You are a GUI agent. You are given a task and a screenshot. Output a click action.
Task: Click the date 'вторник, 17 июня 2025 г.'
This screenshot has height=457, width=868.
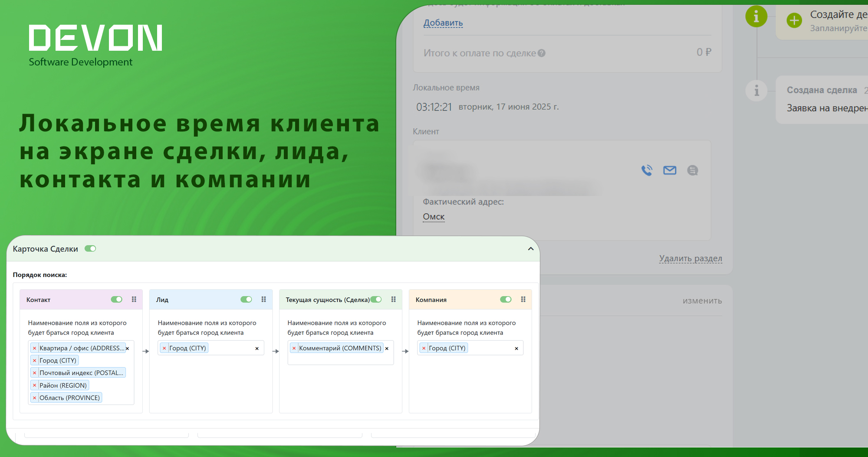point(509,107)
